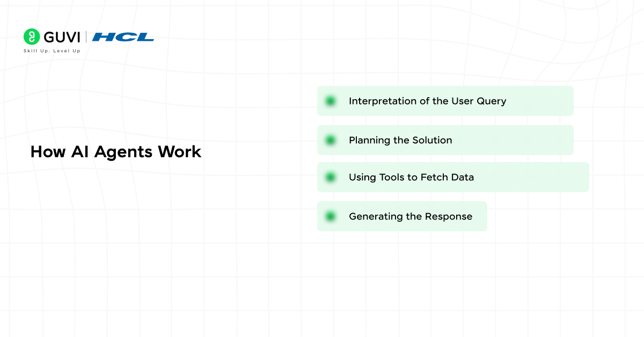This screenshot has height=337, width=644.
Task: Click the vertical divider between GUVI and HCL
Action: [x=86, y=37]
